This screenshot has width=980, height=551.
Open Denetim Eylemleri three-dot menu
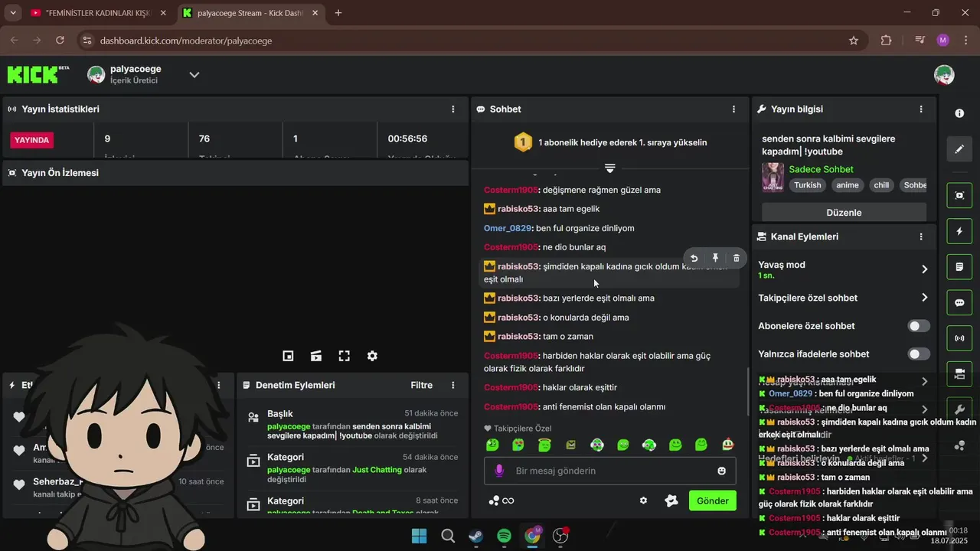[x=453, y=385]
